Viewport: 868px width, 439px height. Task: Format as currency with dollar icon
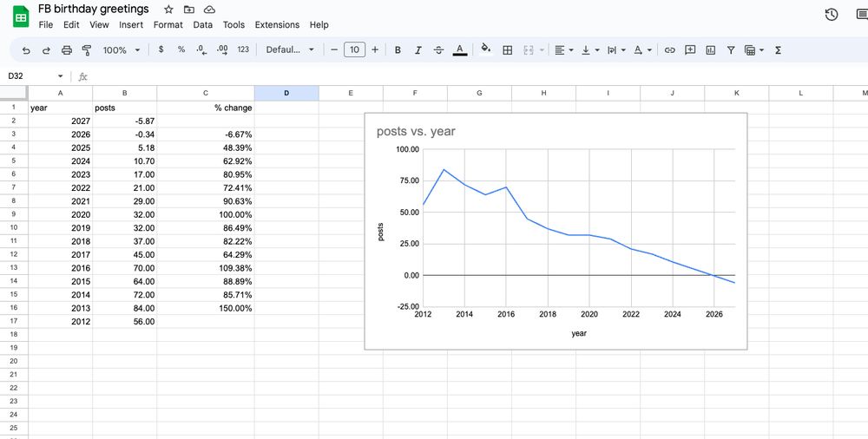[x=161, y=49]
